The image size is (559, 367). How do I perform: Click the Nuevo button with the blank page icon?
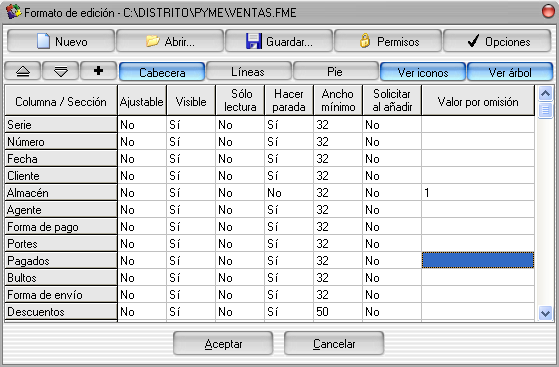point(61,41)
